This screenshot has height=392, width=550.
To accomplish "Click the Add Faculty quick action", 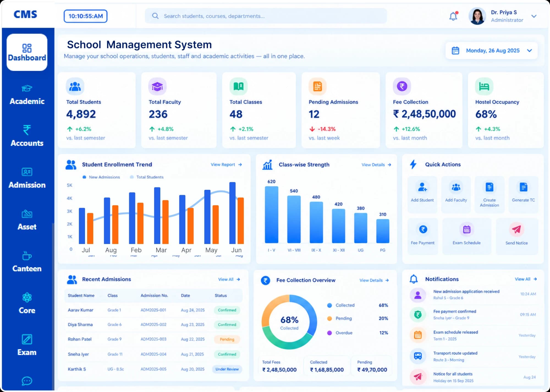I will pyautogui.click(x=456, y=194).
